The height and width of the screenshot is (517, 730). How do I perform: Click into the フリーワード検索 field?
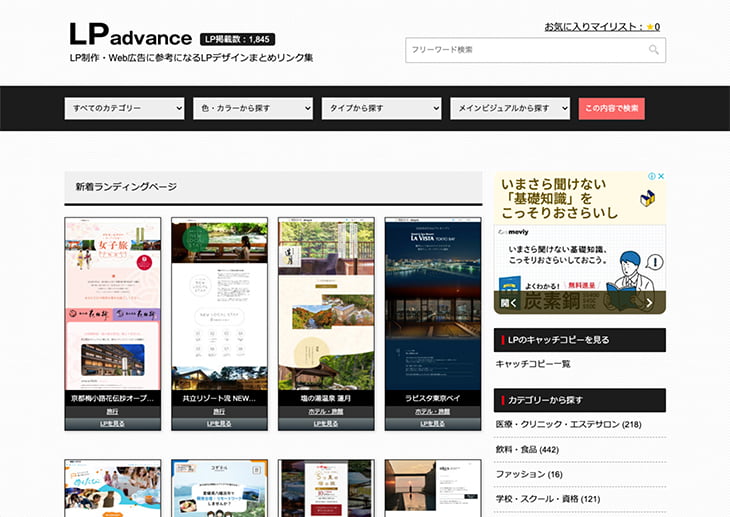coord(525,50)
